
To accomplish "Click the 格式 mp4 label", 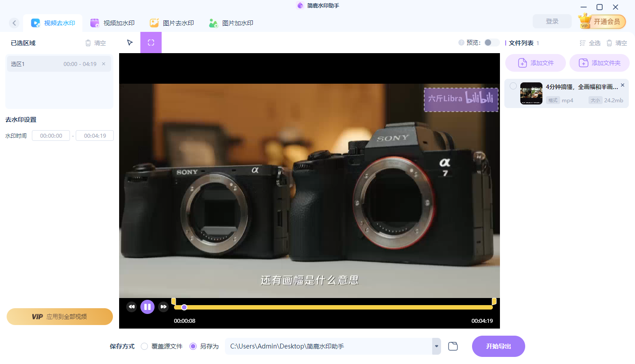I will tap(560, 101).
